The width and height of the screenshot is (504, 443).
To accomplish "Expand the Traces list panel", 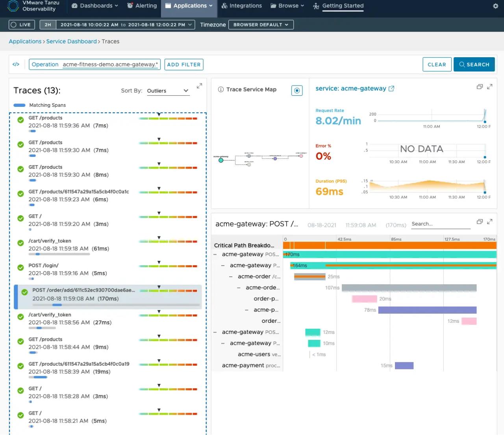I will 200,86.
